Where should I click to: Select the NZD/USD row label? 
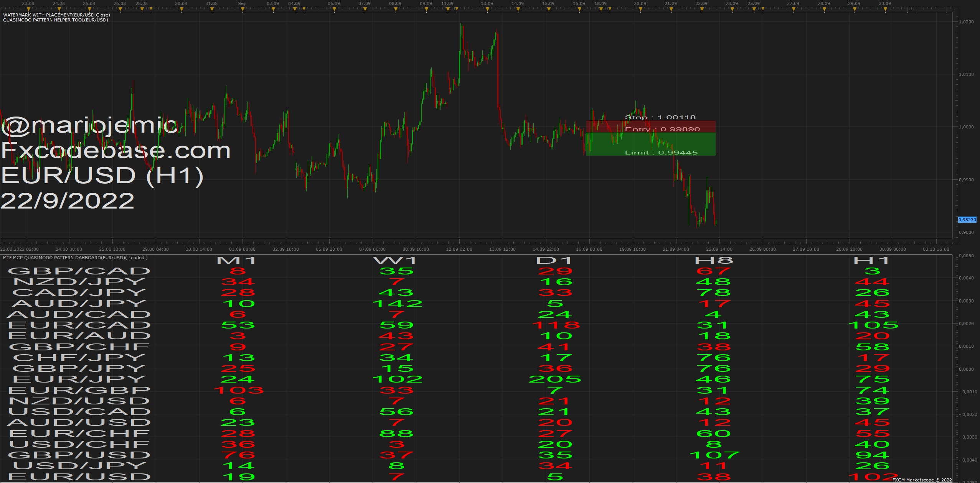point(79,401)
